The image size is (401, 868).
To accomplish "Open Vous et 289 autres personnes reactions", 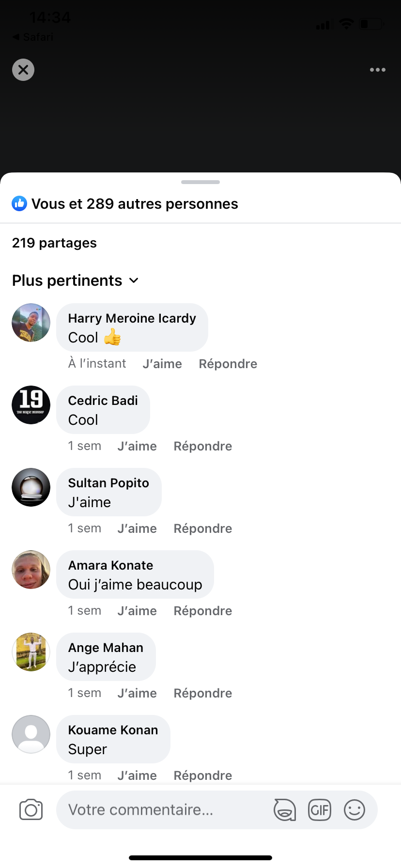I will (135, 204).
